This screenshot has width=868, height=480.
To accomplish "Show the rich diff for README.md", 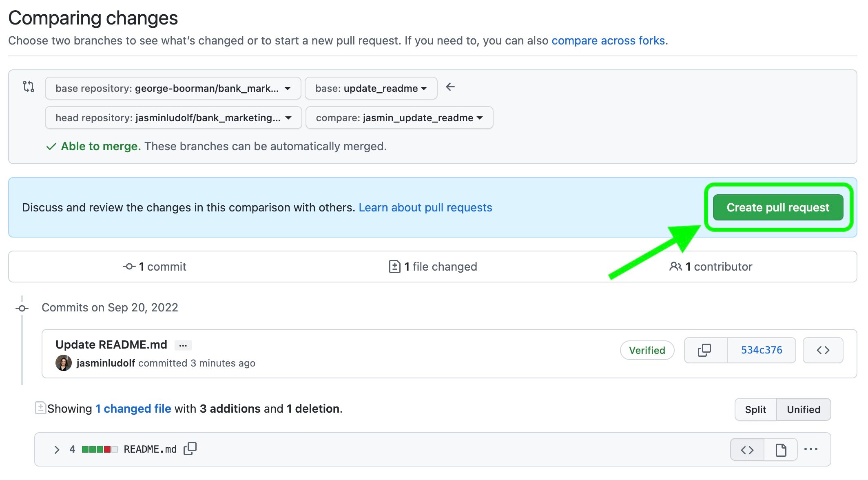I will [x=781, y=450].
